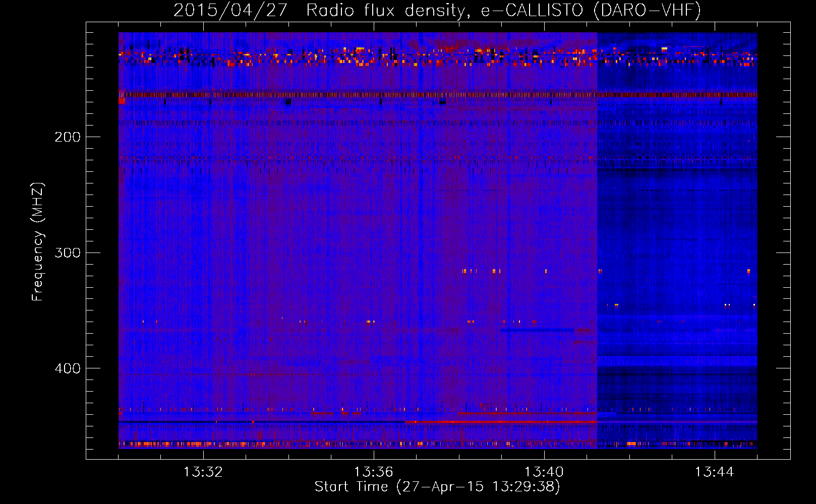Screen dimensions: 816x504
Task: Click the 300 frequency tick label
Action: pyautogui.click(x=68, y=253)
